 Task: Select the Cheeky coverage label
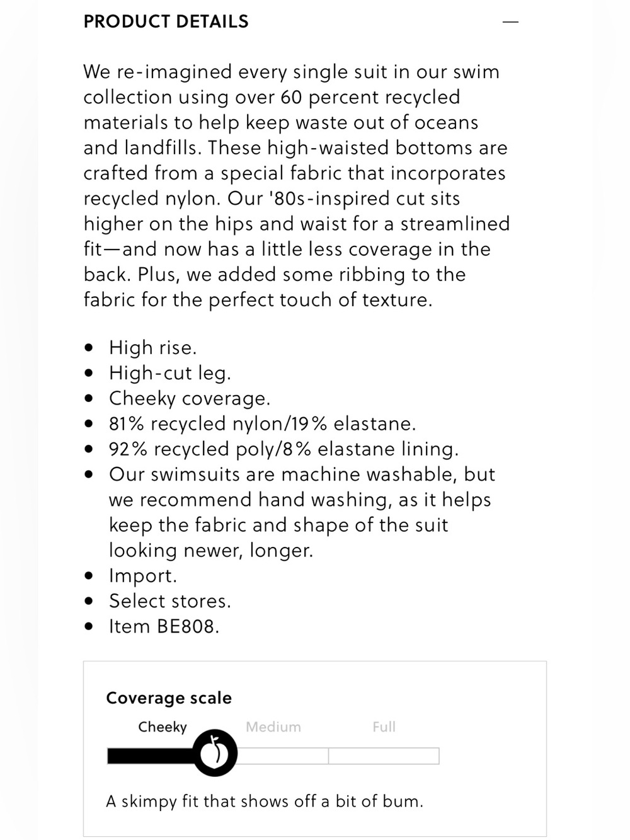click(x=163, y=727)
